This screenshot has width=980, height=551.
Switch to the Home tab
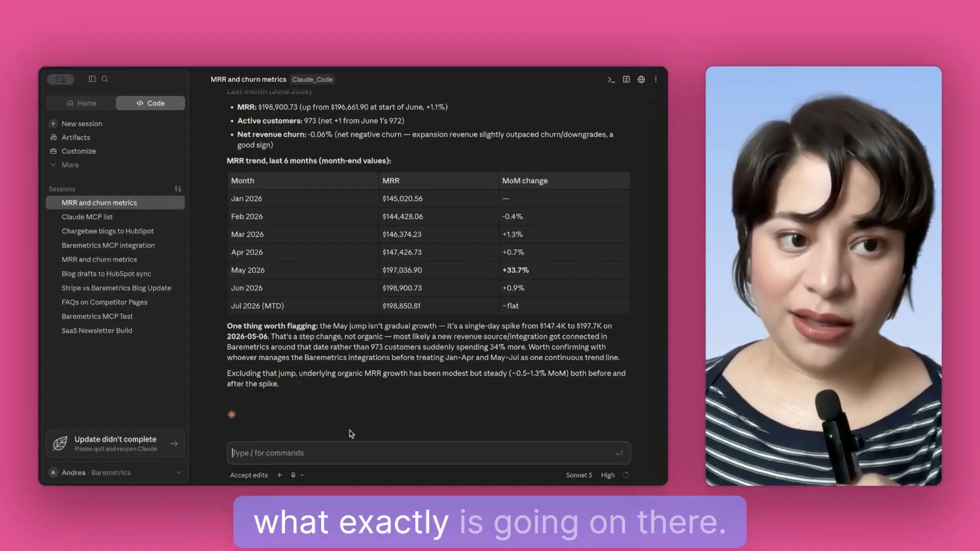pos(81,103)
